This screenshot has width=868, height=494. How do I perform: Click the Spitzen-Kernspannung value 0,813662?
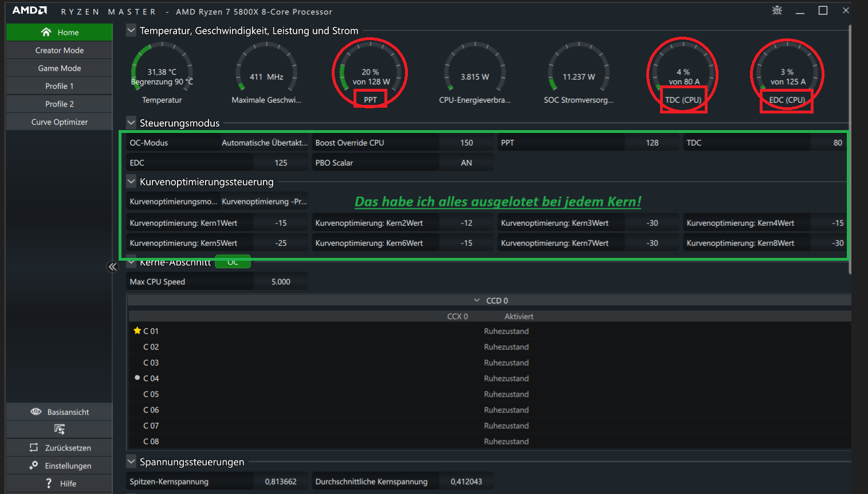(281, 481)
